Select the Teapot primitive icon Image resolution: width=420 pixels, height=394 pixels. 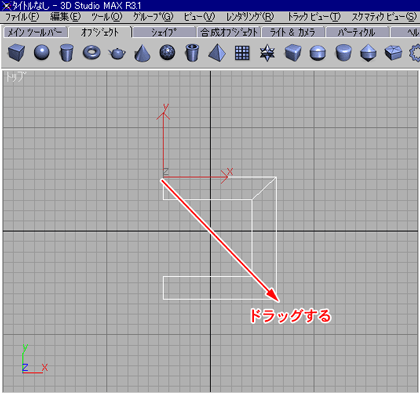(x=117, y=53)
